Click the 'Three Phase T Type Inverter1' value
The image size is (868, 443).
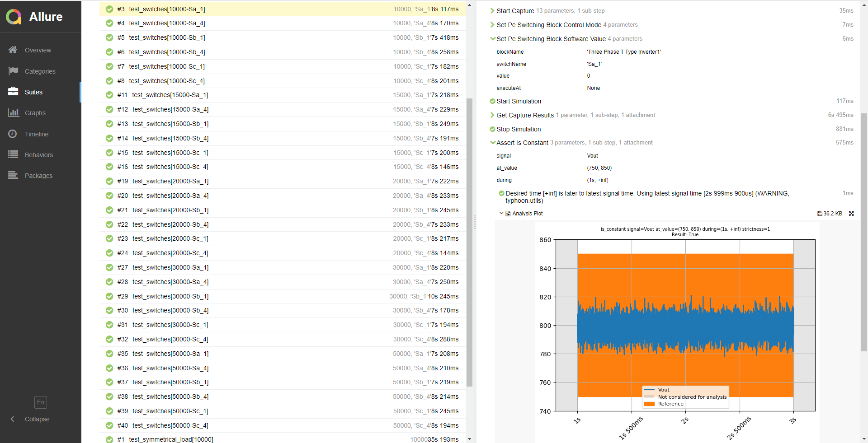[623, 52]
